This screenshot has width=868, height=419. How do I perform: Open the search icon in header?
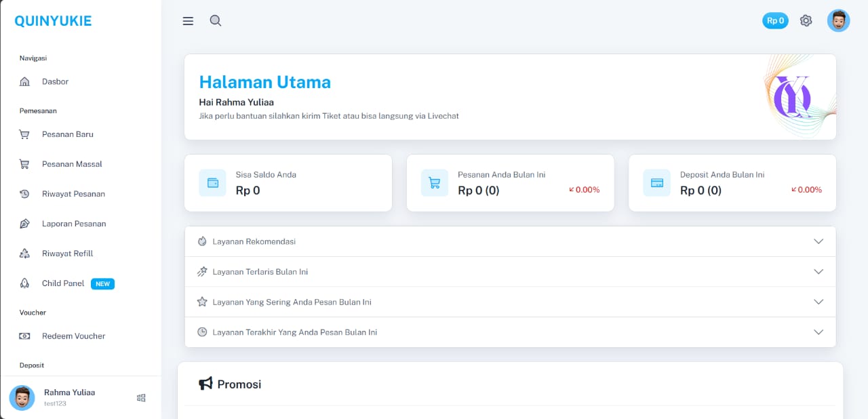[x=216, y=21]
